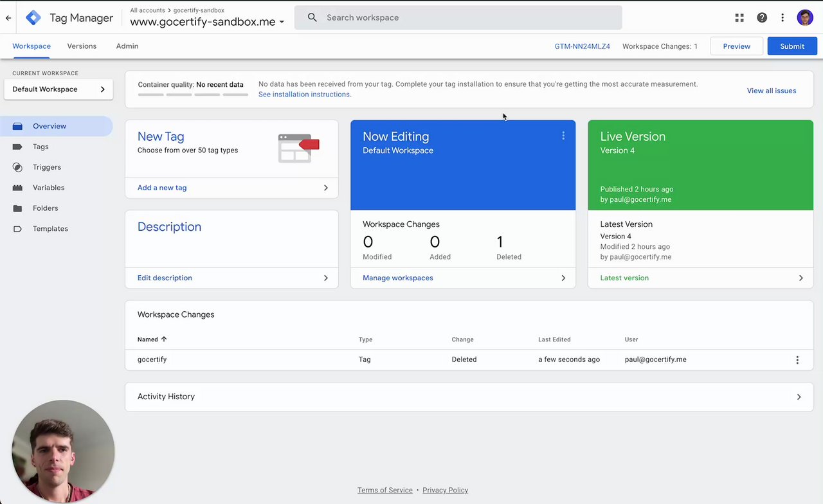Click the Latest version chevron
This screenshot has height=504, width=823.
[x=801, y=278]
